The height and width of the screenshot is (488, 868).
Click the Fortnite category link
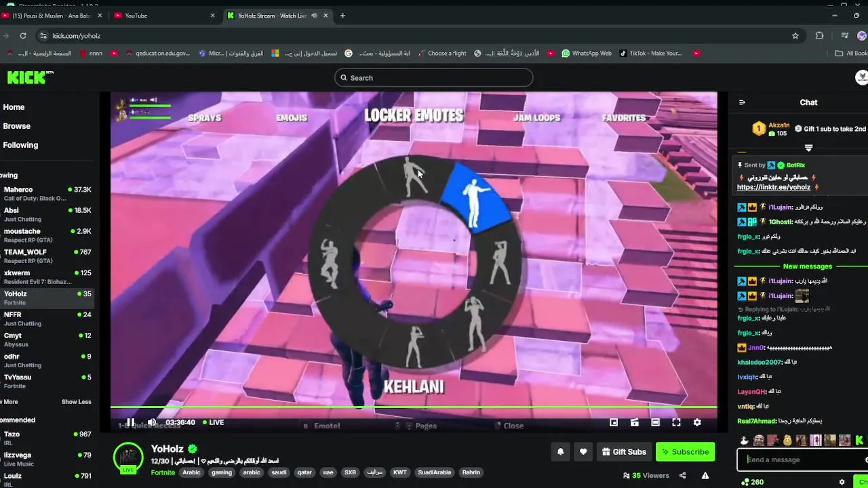[163, 472]
